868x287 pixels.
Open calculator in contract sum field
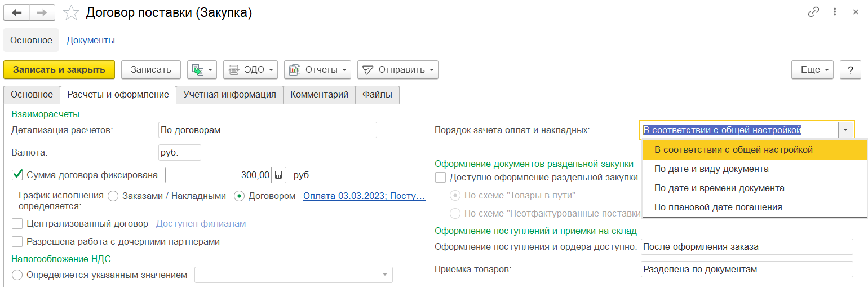tap(279, 175)
